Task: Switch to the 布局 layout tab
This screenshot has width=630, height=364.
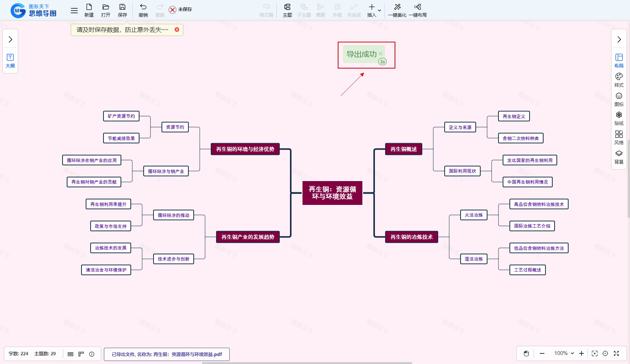Action: 619,61
